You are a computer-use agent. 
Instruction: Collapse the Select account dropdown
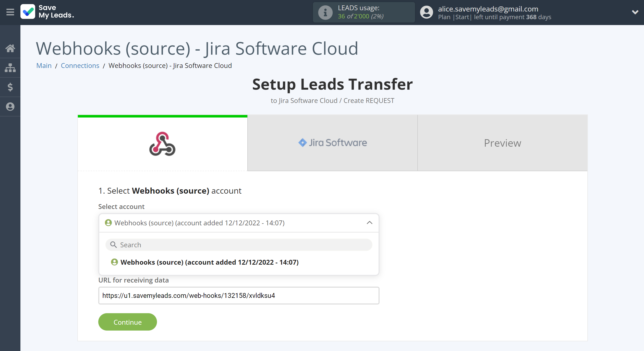239,223
